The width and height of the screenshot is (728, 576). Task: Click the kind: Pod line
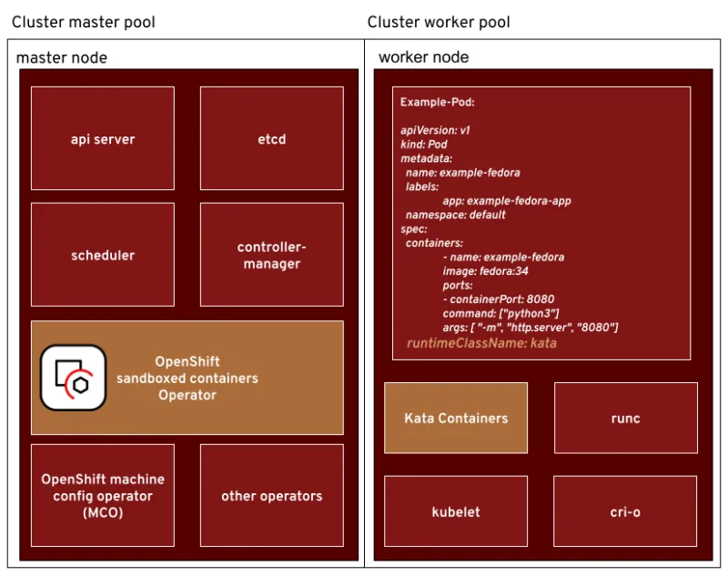click(x=424, y=145)
